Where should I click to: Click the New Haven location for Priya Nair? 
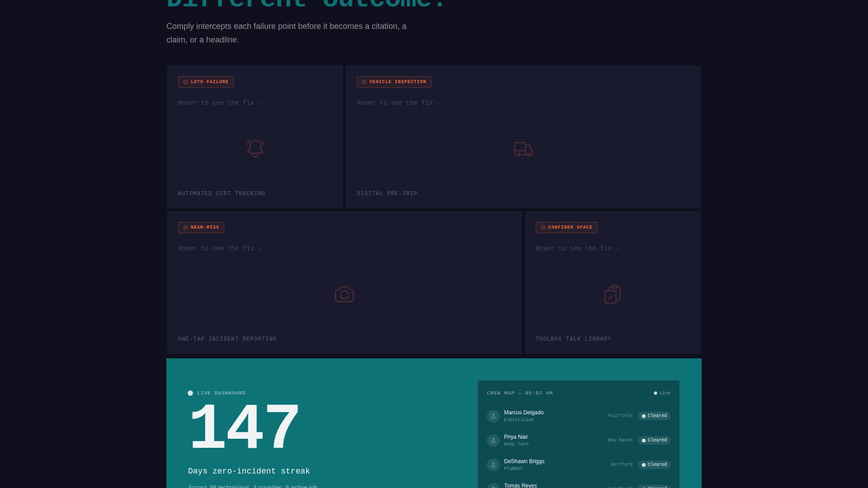click(620, 440)
